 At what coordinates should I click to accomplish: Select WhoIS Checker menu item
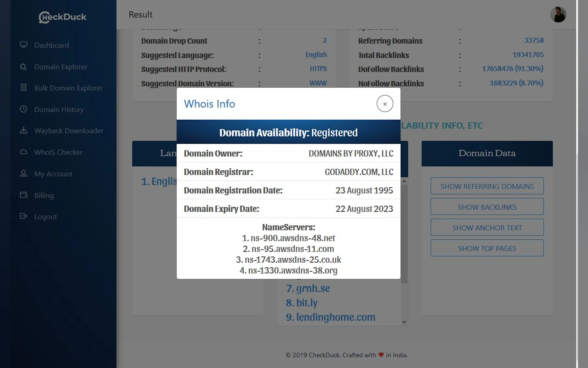(58, 152)
